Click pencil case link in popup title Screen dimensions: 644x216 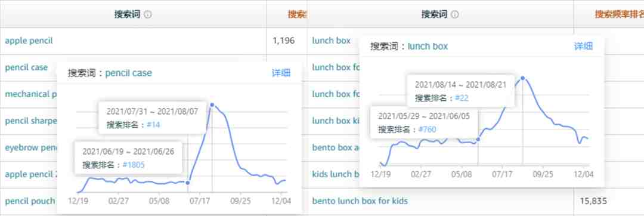(129, 73)
